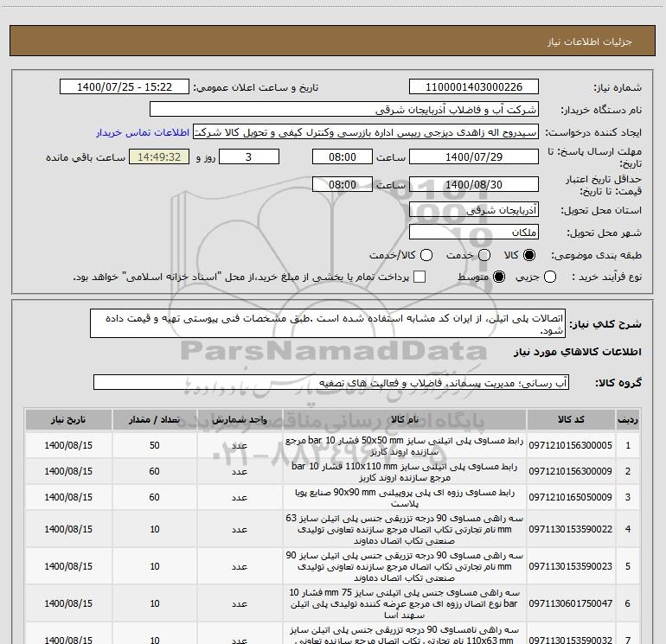Click the delivery city field ملکان
The image size is (666, 644).
[x=474, y=233]
